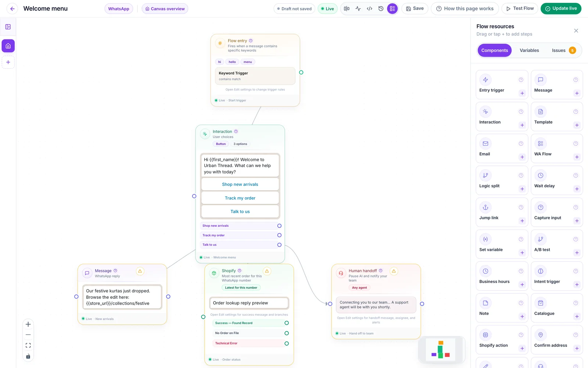Image resolution: width=588 pixels, height=368 pixels.
Task: Switch to the Issues tab
Action: coord(563,50)
